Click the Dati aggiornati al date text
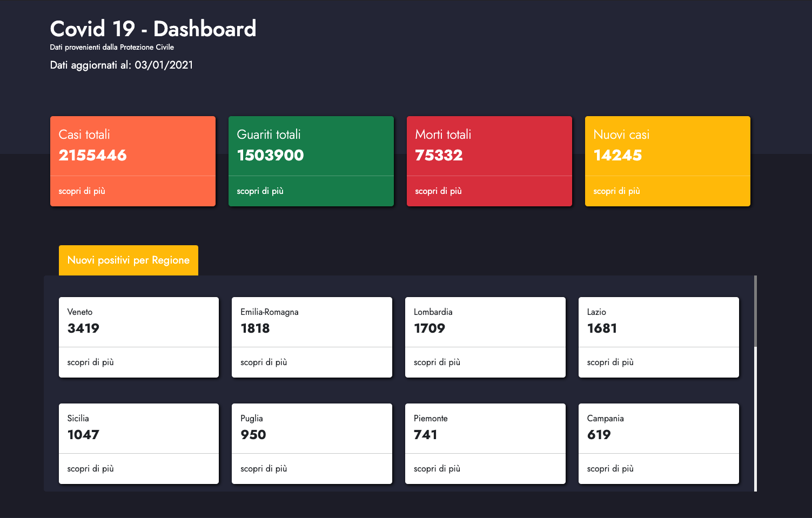The image size is (812, 518). pos(122,65)
